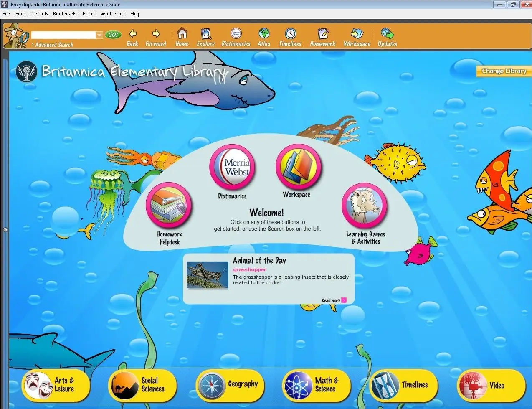Browse the Geography compass category
Screen dimensions: 532x409
point(231,385)
